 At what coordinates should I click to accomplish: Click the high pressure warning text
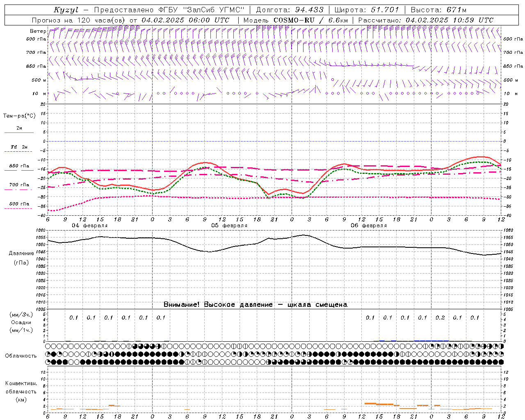click(255, 305)
